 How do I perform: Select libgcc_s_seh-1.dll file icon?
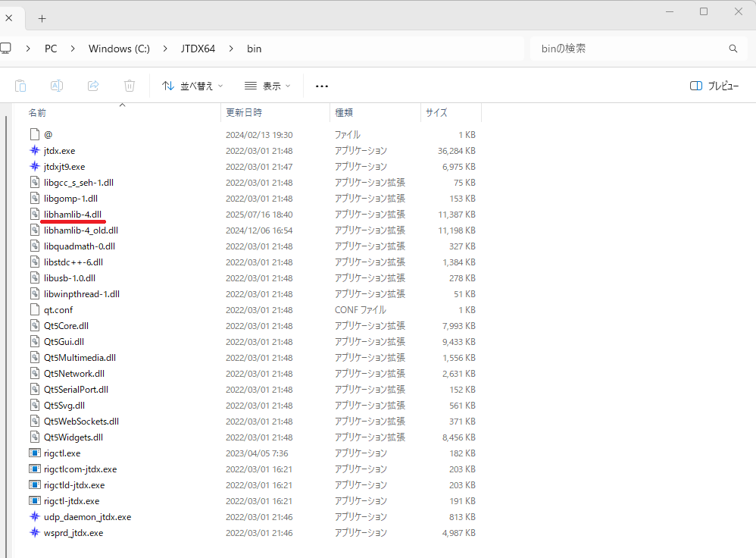(x=35, y=182)
